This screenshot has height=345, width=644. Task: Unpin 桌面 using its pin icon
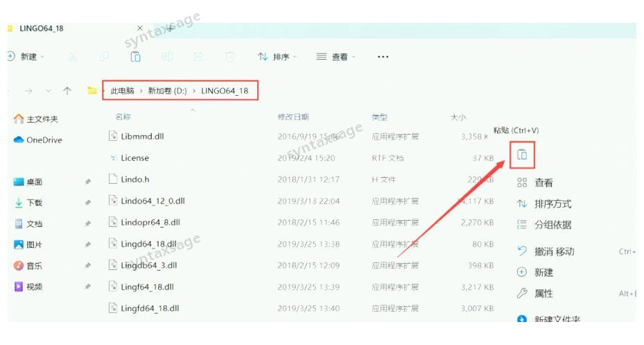pyautogui.click(x=87, y=182)
